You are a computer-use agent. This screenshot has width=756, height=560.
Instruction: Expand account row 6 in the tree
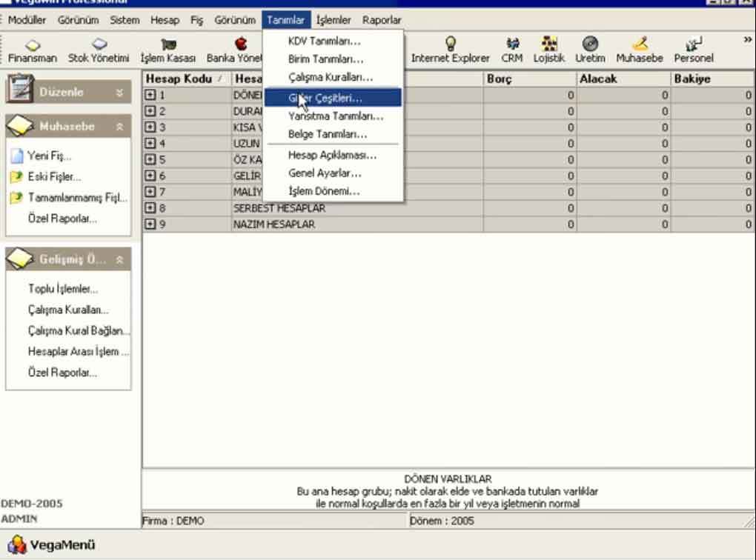click(150, 176)
